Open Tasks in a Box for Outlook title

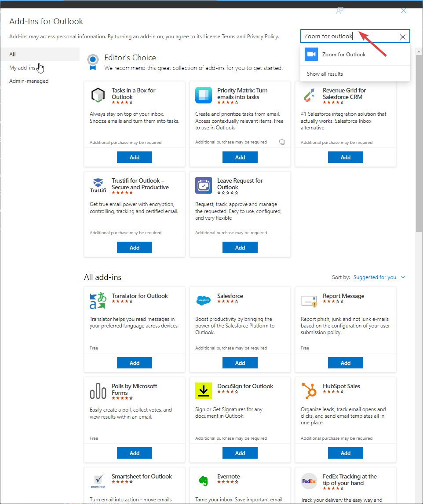pos(133,93)
